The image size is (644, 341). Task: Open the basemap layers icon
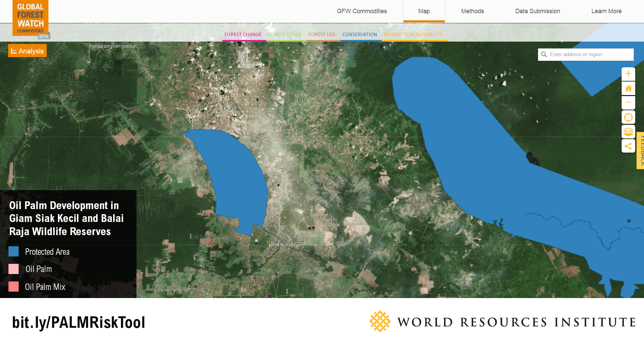628,132
